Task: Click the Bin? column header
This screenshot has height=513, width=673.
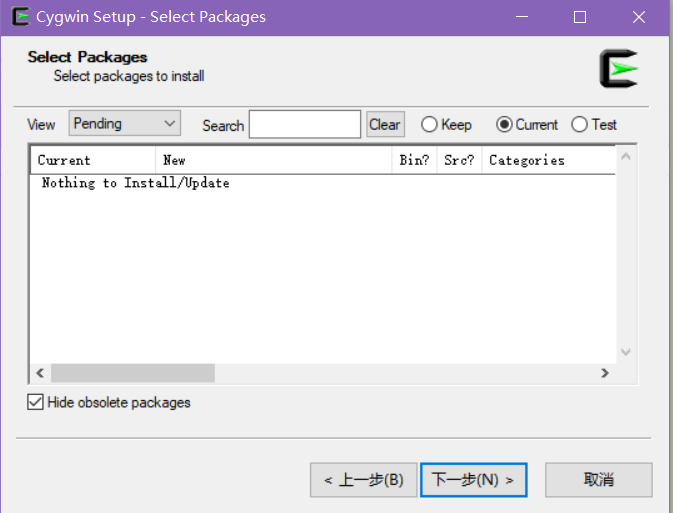Action: pos(414,160)
